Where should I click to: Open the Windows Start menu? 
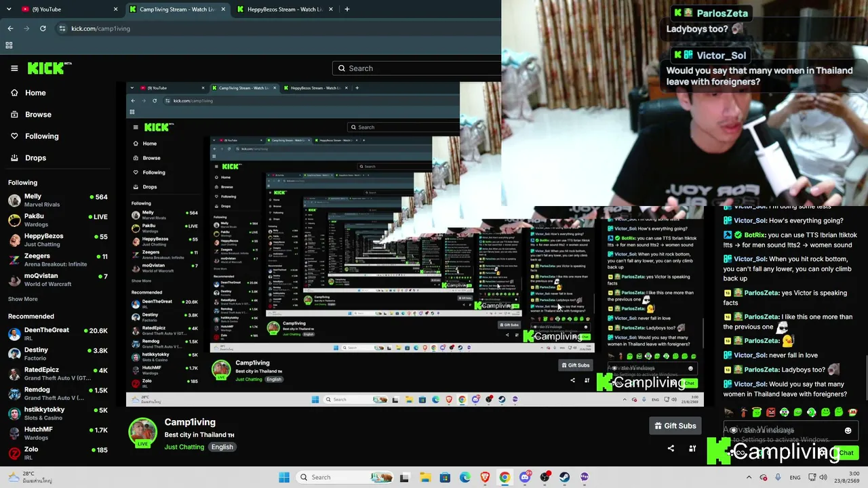tap(284, 477)
